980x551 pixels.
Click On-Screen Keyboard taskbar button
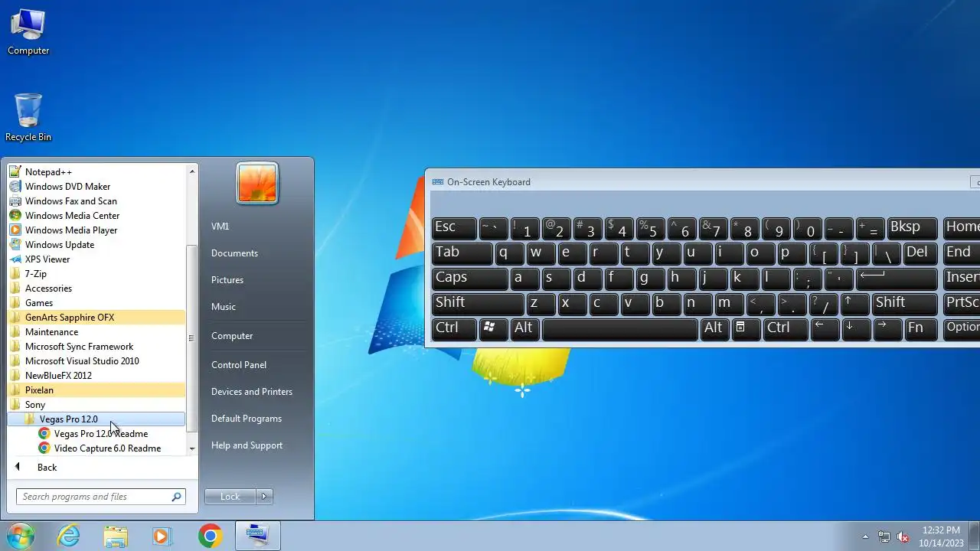[257, 536]
